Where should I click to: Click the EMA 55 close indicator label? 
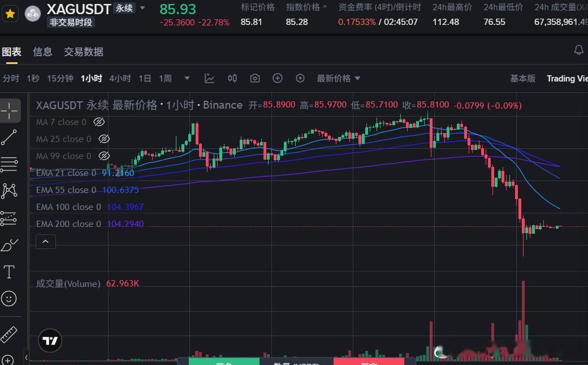click(x=66, y=190)
